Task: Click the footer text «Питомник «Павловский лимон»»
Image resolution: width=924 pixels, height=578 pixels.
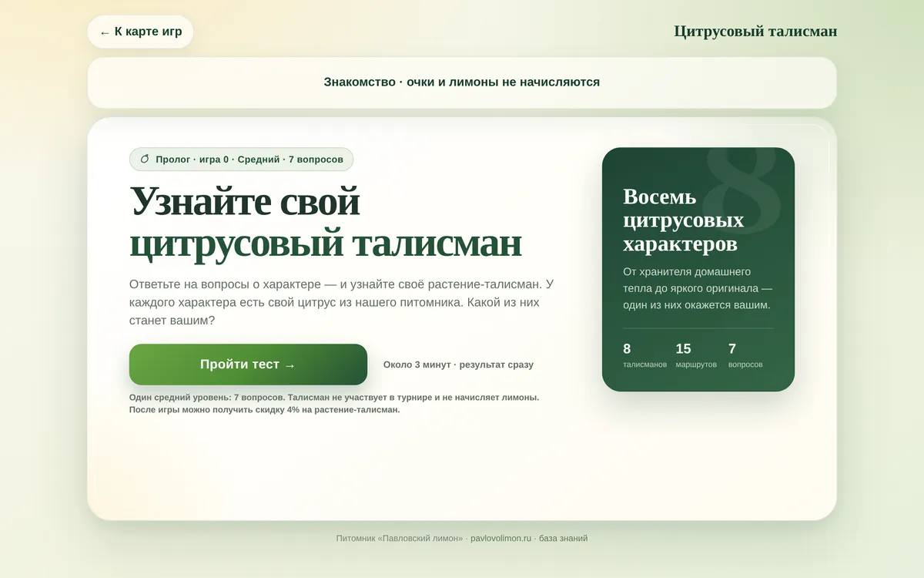Action: pos(400,539)
